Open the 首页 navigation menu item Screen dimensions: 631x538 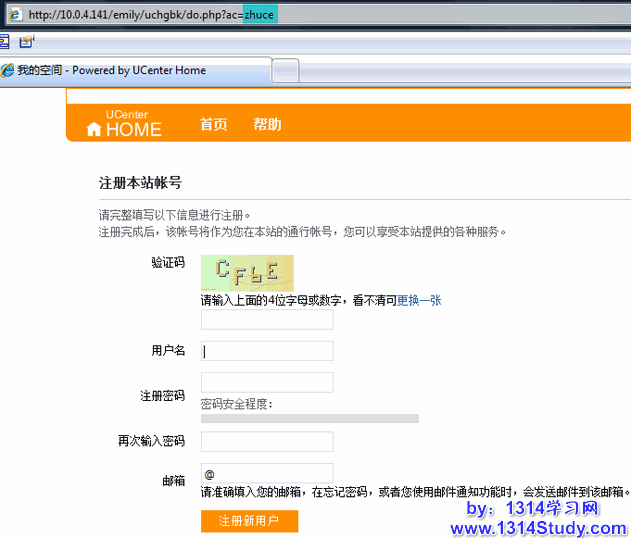coord(213,125)
